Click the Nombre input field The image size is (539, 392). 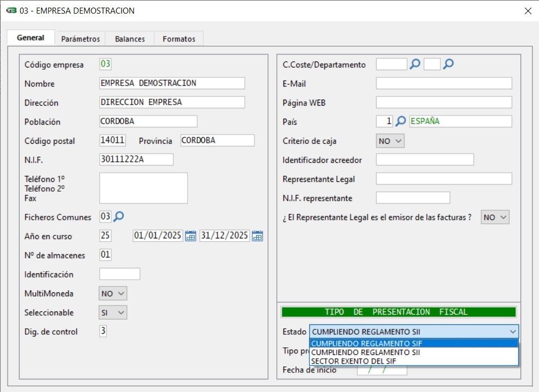[172, 83]
